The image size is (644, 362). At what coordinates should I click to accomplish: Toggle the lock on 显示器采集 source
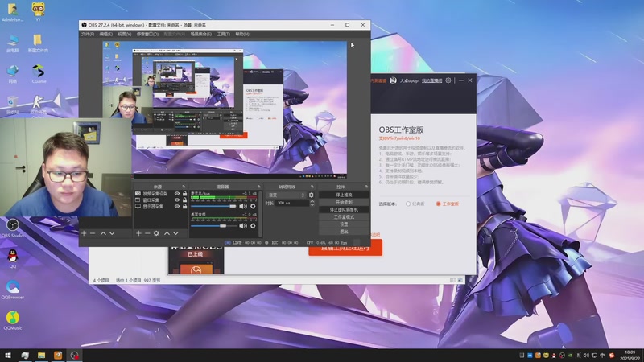pos(185,207)
